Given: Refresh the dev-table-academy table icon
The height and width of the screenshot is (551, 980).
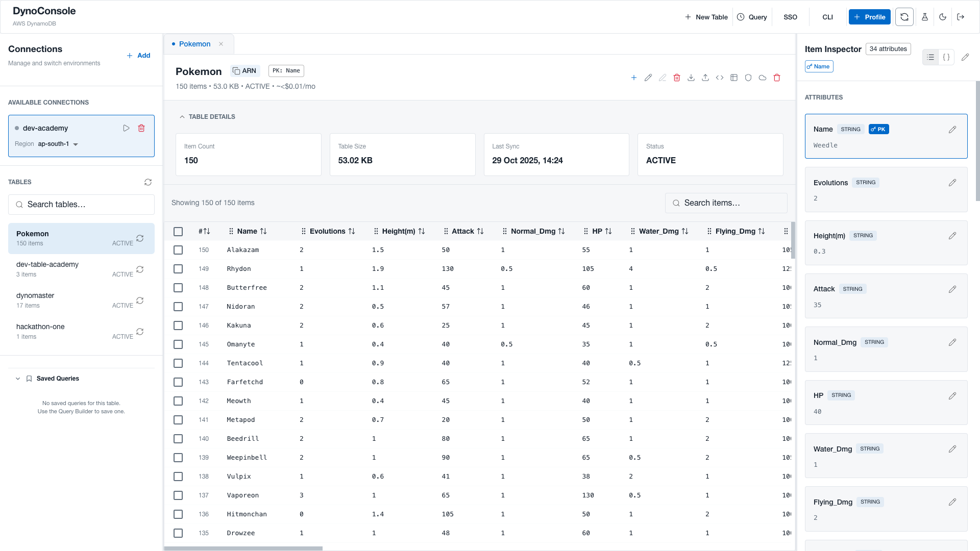Looking at the screenshot, I should coord(140,269).
